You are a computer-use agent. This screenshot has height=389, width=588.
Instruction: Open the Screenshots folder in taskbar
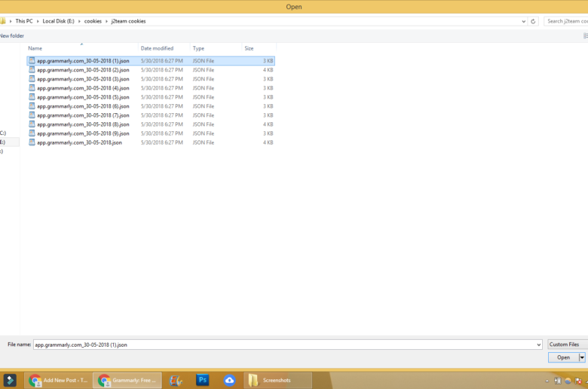coord(278,380)
